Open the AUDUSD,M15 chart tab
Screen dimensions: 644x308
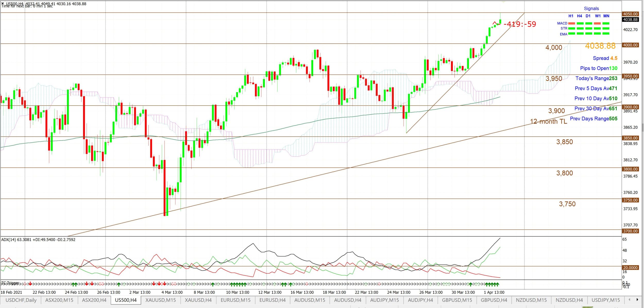tap(310, 300)
